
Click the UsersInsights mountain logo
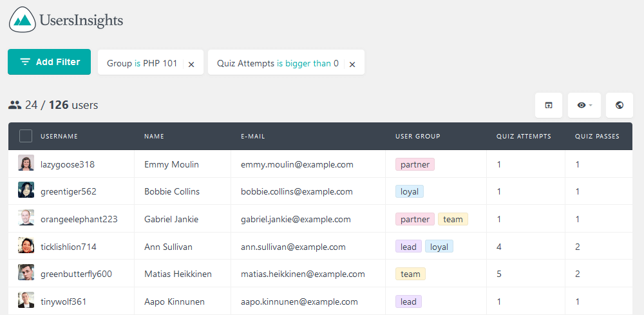click(x=22, y=19)
